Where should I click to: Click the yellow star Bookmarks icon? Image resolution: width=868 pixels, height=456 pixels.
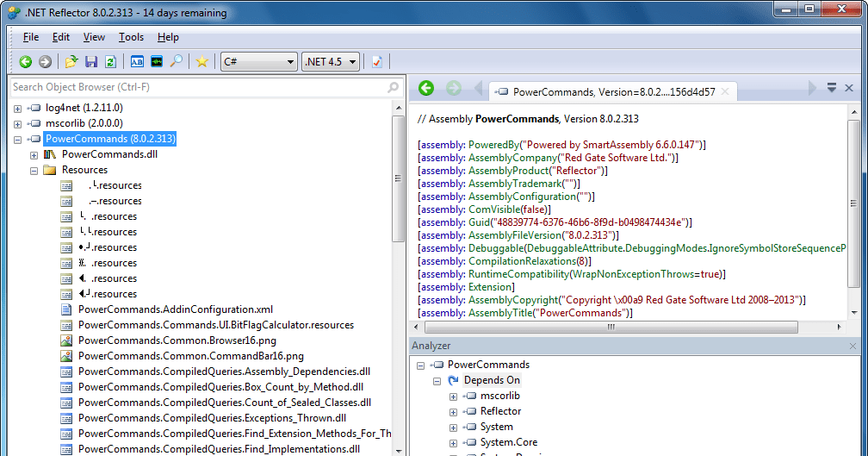point(202,61)
